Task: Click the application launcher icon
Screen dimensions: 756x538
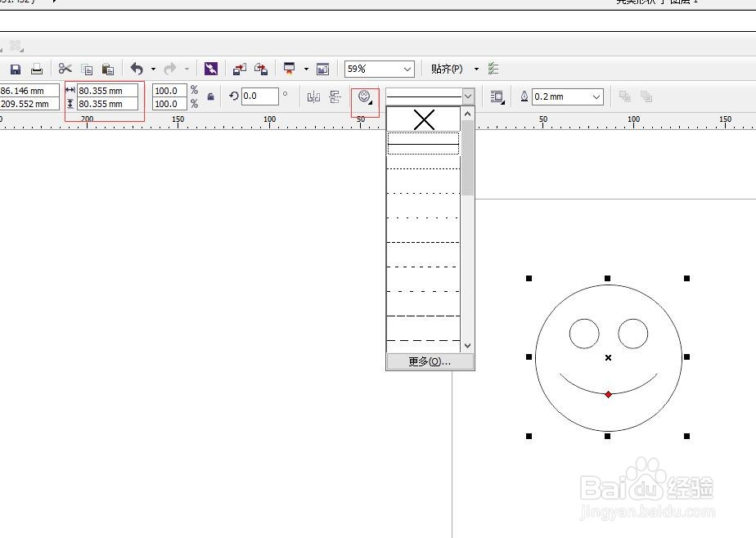Action: tap(290, 69)
